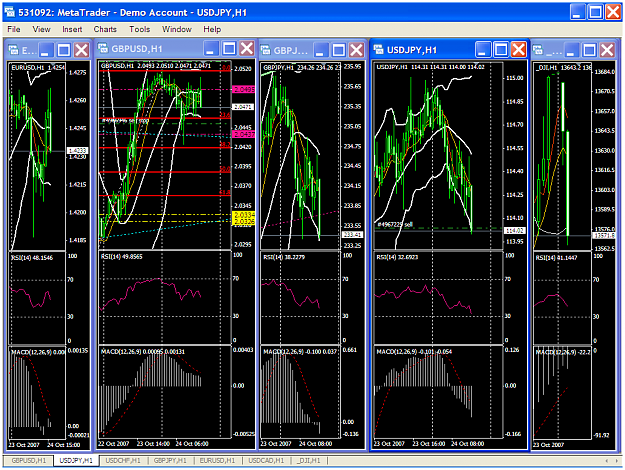This screenshot has height=470, width=625.
Task: Open the Window menu
Action: pos(177,29)
